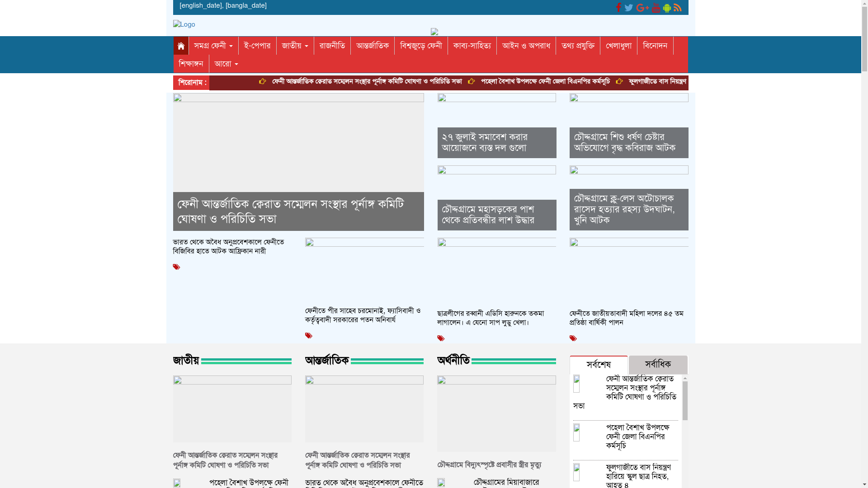Open sidebar item ফুলগাজীতে বাস নিয়ন্ত্রণ হারিয়ে

pyautogui.click(x=638, y=475)
